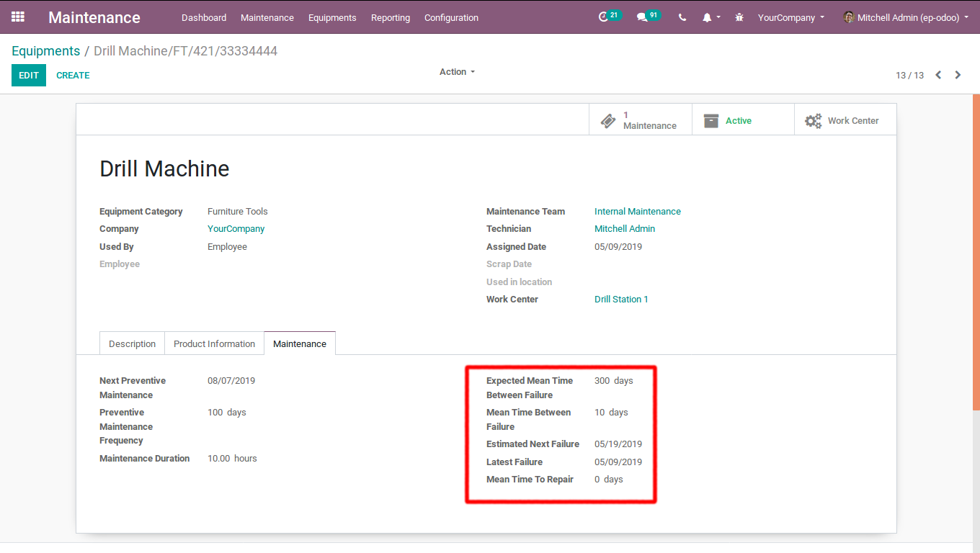980x553 pixels.
Task: Click the page's right-edge scrollbar
Action: (976, 252)
